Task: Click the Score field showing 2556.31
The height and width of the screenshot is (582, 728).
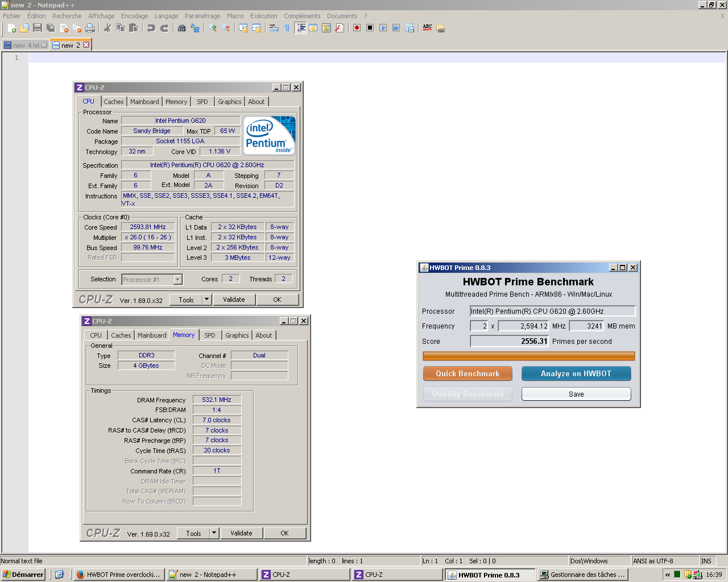Action: point(510,342)
